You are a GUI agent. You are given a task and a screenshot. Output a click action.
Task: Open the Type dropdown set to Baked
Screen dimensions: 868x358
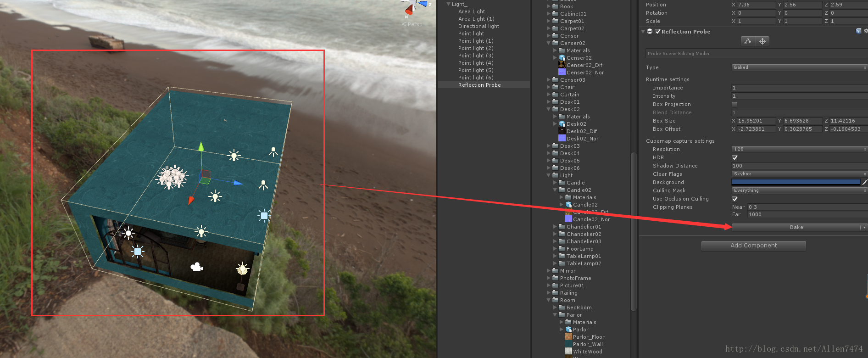[799, 67]
